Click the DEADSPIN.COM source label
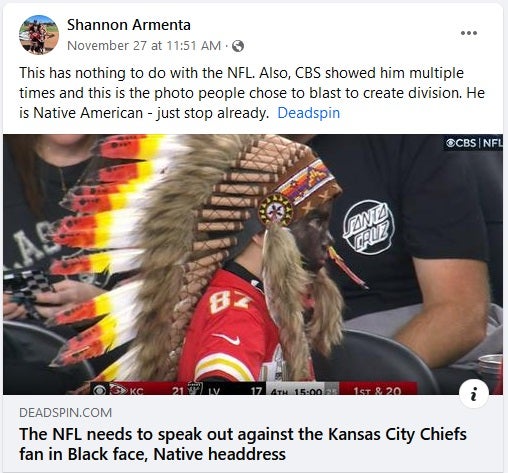 coord(66,413)
